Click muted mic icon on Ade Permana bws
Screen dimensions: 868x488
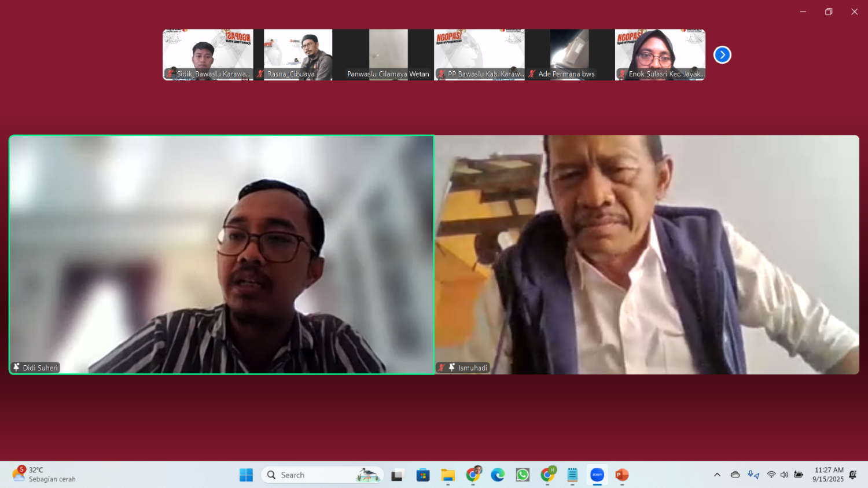click(532, 74)
